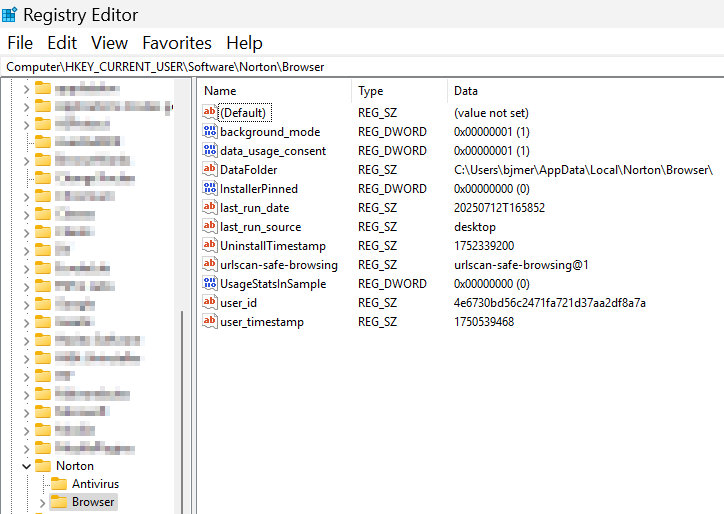Click the Antivirus folder icon
724x514 pixels.
pos(59,484)
